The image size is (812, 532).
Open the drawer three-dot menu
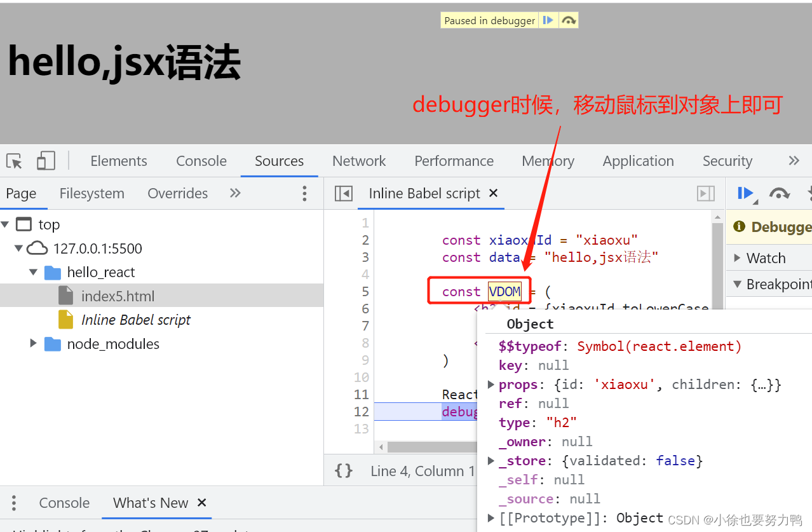13,503
